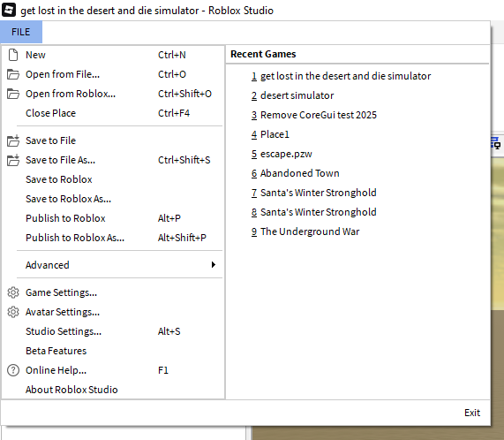Click the New document icon
The width and height of the screenshot is (504, 440).
coord(13,55)
